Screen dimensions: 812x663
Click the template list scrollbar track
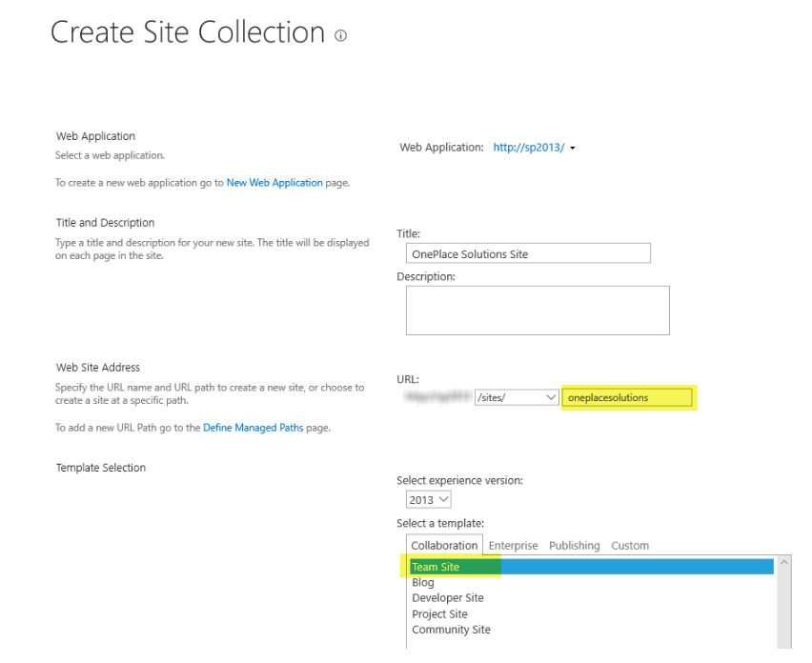pyautogui.click(x=784, y=610)
